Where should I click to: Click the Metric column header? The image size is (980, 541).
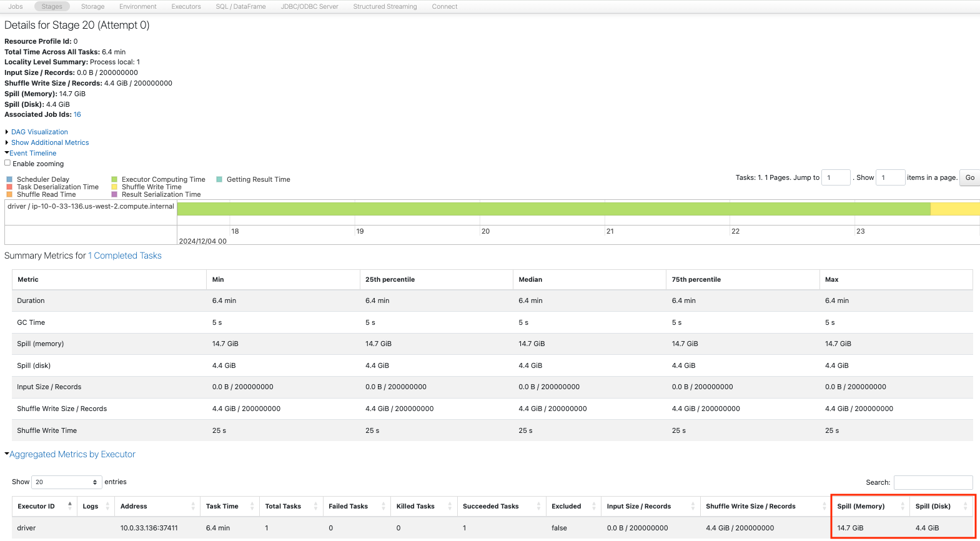point(109,279)
